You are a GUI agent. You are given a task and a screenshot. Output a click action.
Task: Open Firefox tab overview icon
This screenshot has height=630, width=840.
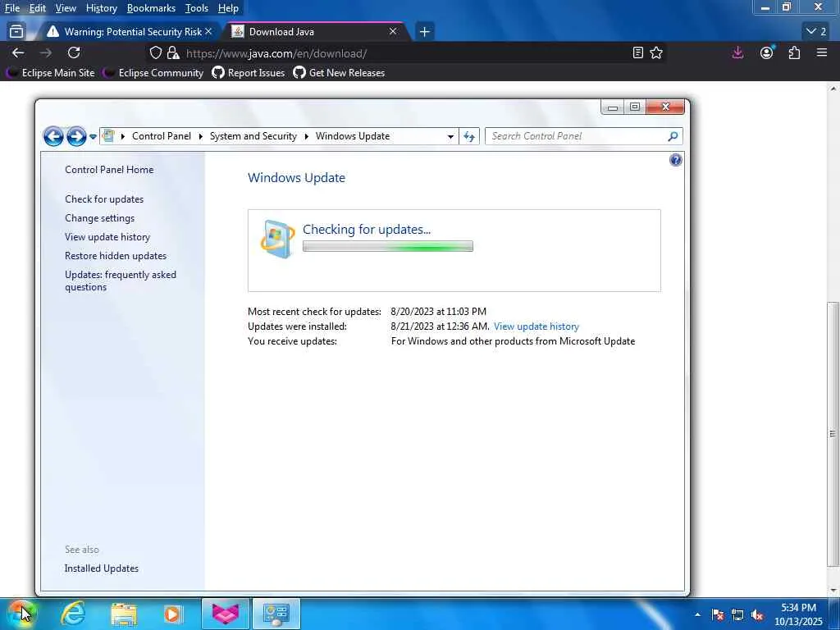tap(16, 32)
